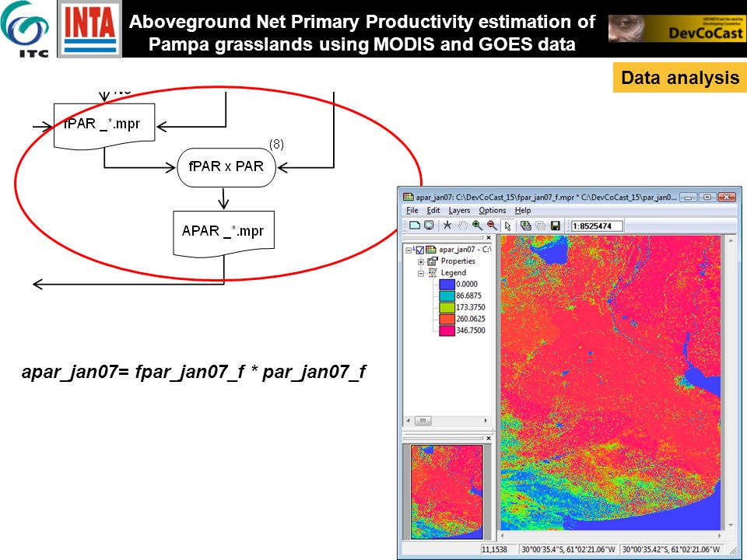Click the cyan 86.6875 legend swatch
Screen dimensions: 747x560
click(x=447, y=296)
